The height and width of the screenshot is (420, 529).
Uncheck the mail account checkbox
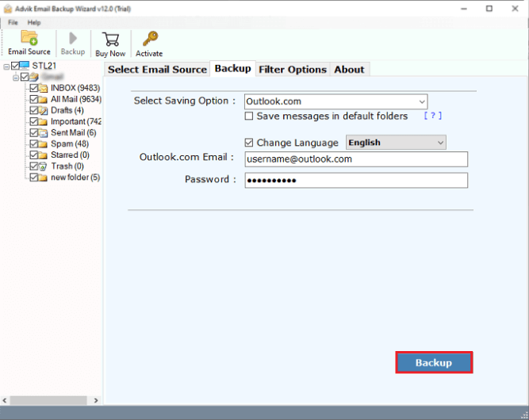coord(25,77)
